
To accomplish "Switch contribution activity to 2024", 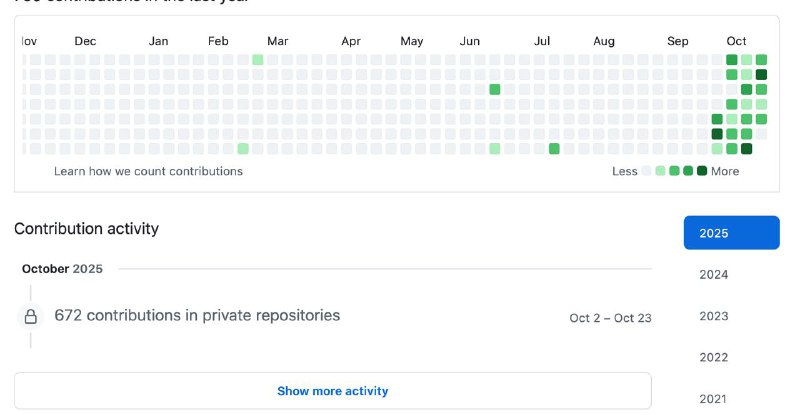I will (714, 275).
